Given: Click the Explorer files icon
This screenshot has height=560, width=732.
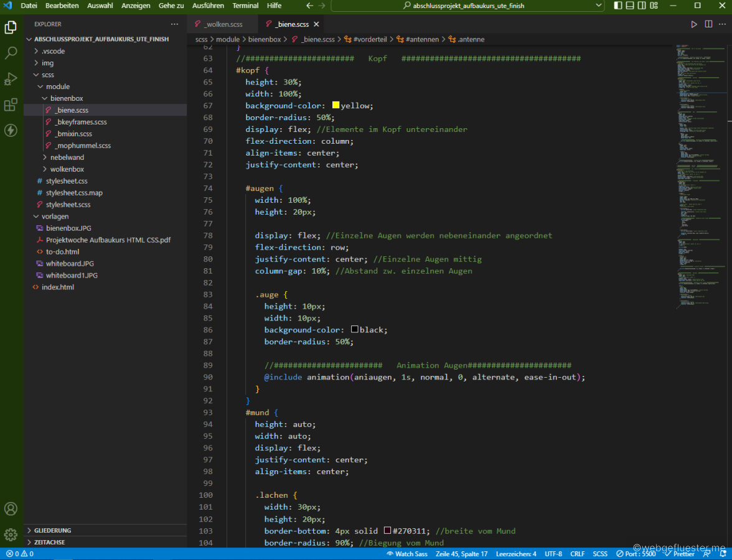Looking at the screenshot, I should coord(11,27).
